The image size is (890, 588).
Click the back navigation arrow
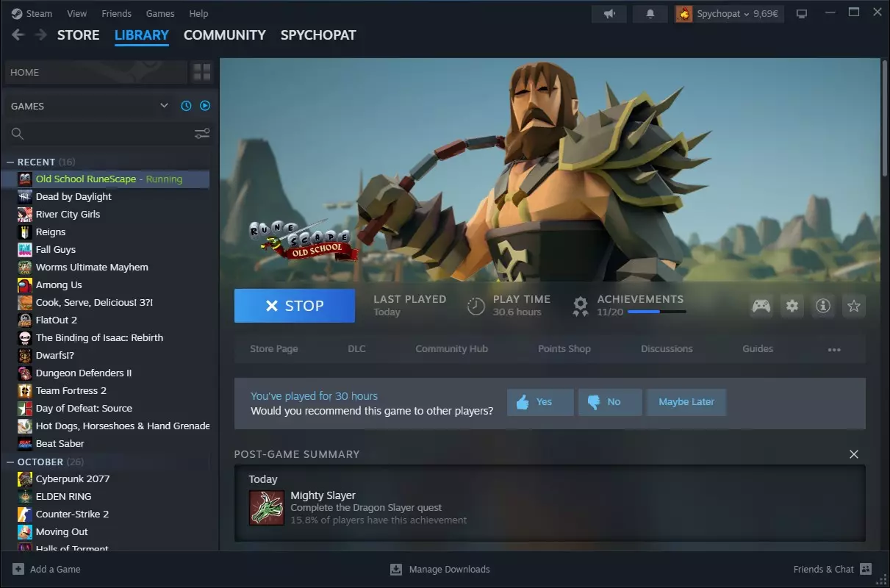pyautogui.click(x=18, y=35)
